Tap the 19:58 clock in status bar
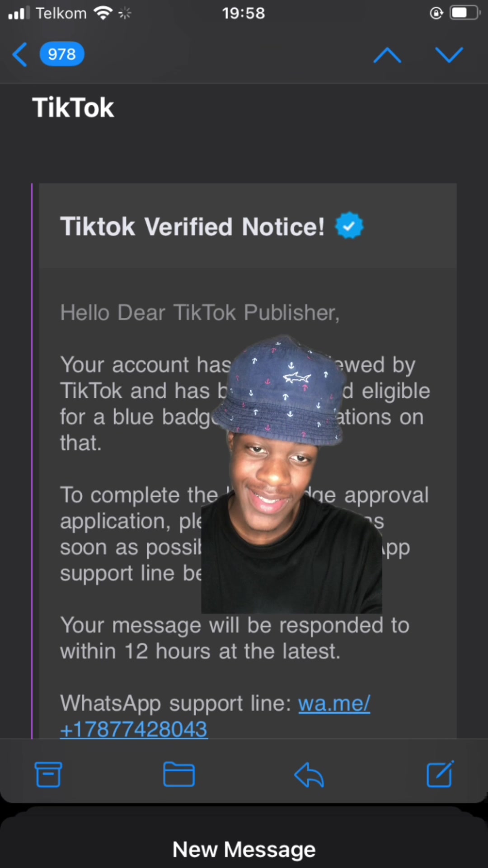Image resolution: width=488 pixels, height=868 pixels. (x=244, y=13)
